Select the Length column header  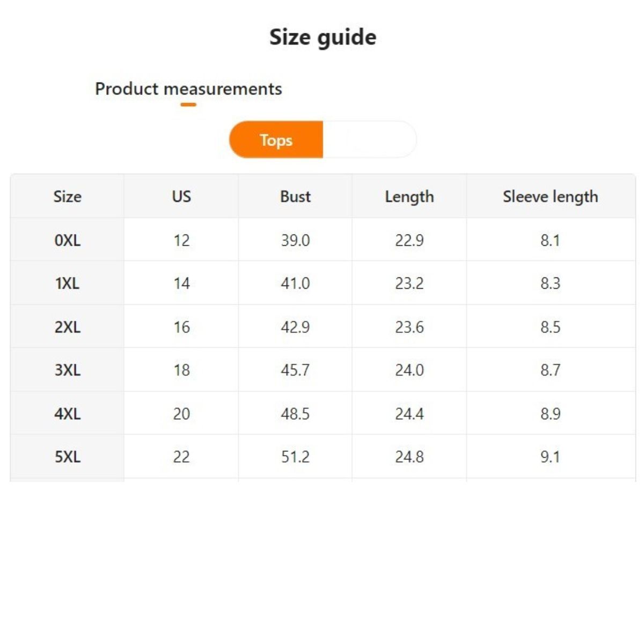pyautogui.click(x=409, y=196)
